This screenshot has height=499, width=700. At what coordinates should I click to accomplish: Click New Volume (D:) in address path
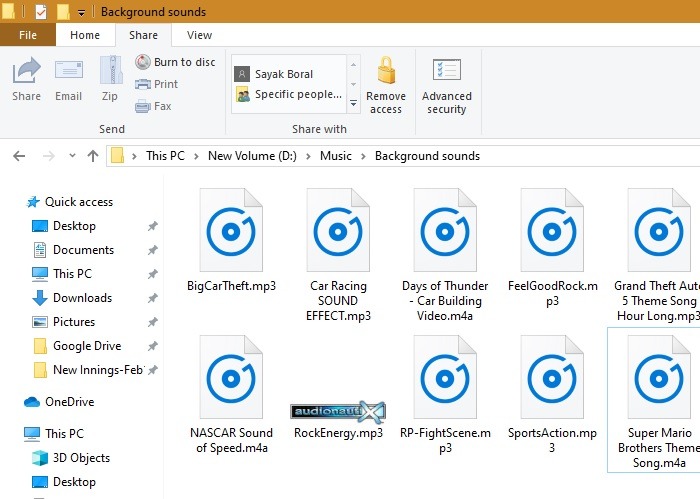252,156
